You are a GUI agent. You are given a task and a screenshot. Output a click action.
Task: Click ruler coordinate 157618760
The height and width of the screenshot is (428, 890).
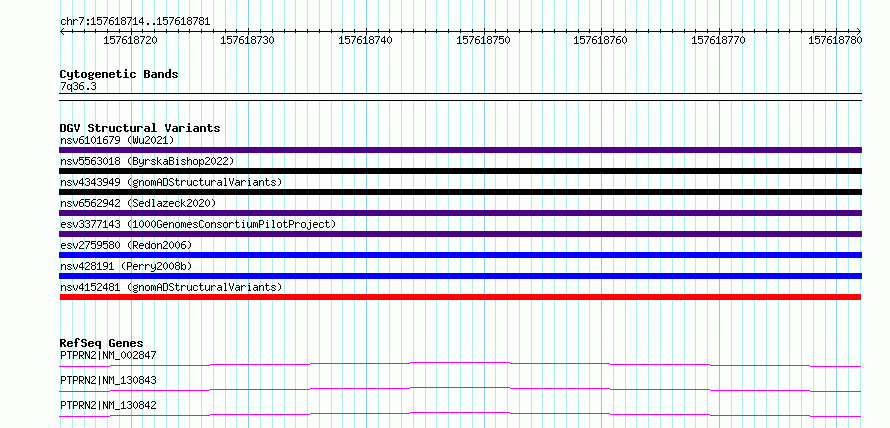pos(601,40)
